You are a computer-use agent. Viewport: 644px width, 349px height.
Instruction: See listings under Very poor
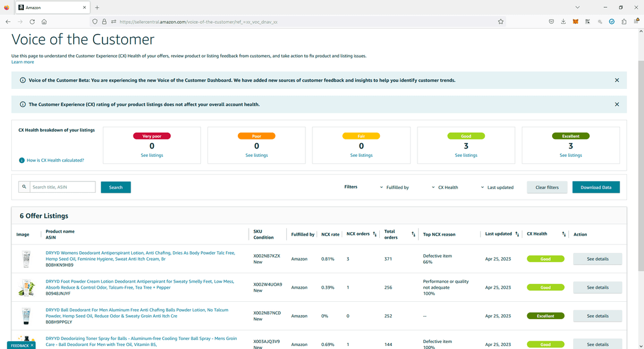[x=152, y=155]
